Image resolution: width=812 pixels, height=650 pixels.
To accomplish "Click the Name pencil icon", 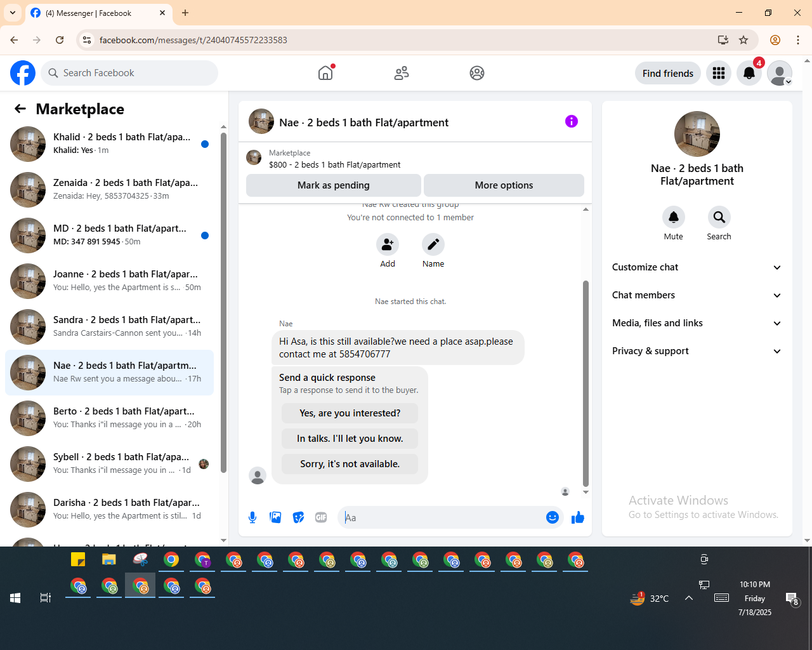I will pos(433,244).
